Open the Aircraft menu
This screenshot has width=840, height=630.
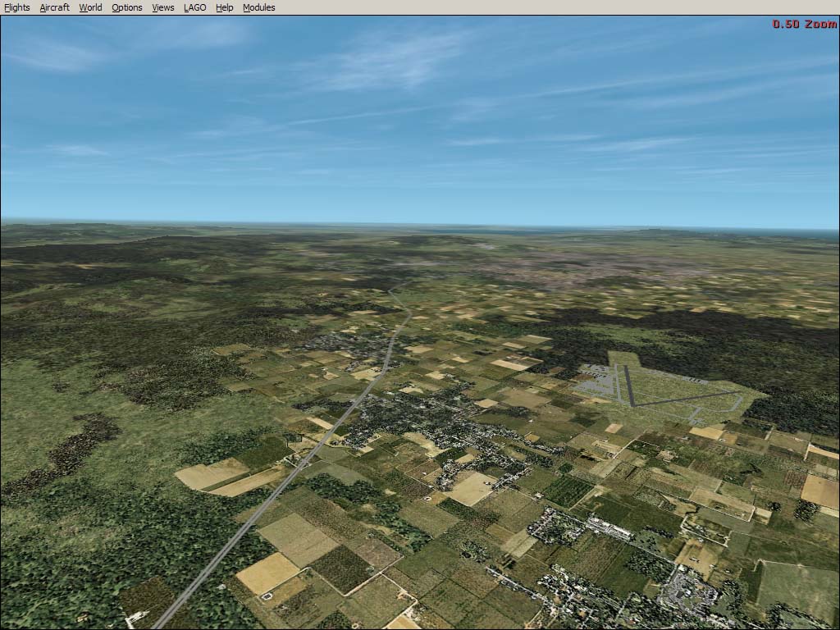[55, 7]
